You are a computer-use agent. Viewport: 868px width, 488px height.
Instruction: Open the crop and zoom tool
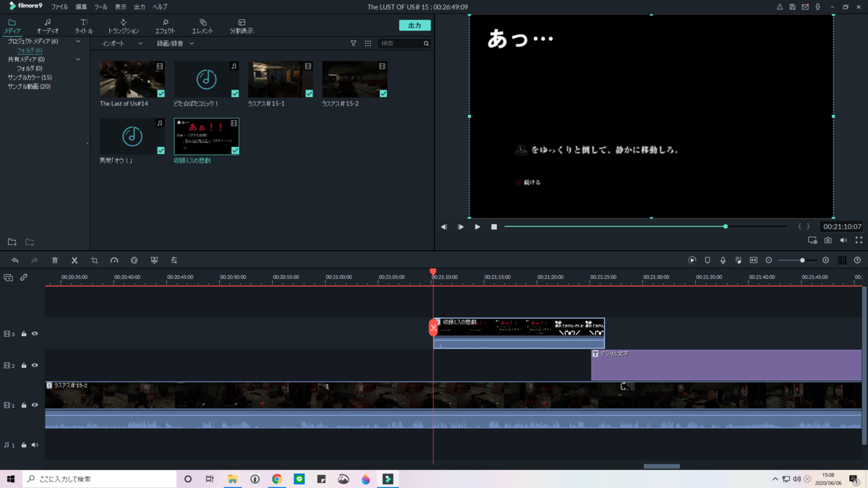tap(94, 260)
